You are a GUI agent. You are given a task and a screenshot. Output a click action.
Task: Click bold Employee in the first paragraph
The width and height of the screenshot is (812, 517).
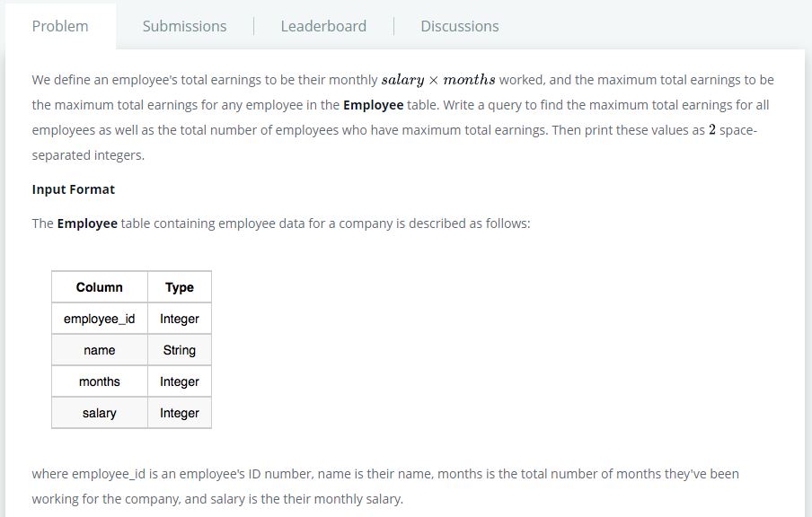click(x=374, y=105)
